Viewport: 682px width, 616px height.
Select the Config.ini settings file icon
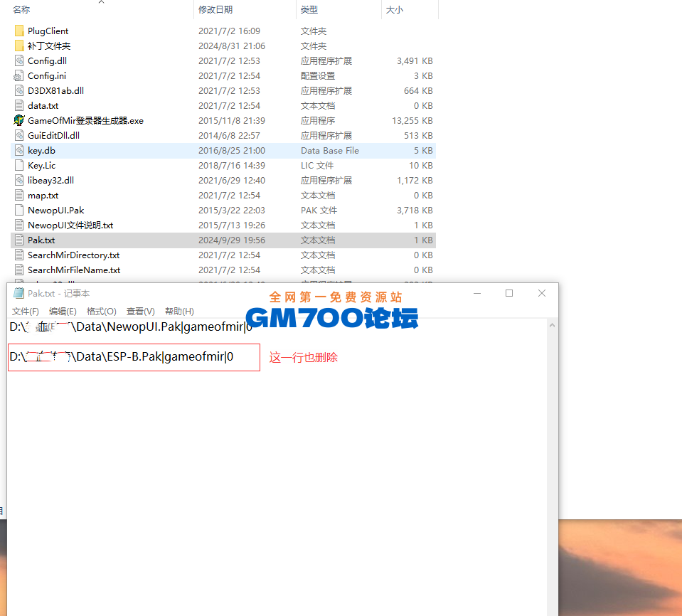19,76
